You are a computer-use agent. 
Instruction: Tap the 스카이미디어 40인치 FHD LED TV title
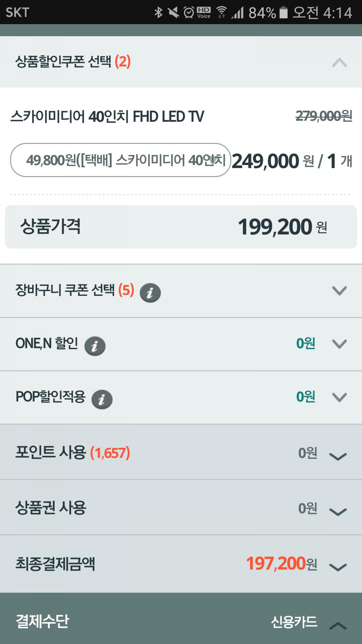[107, 117]
